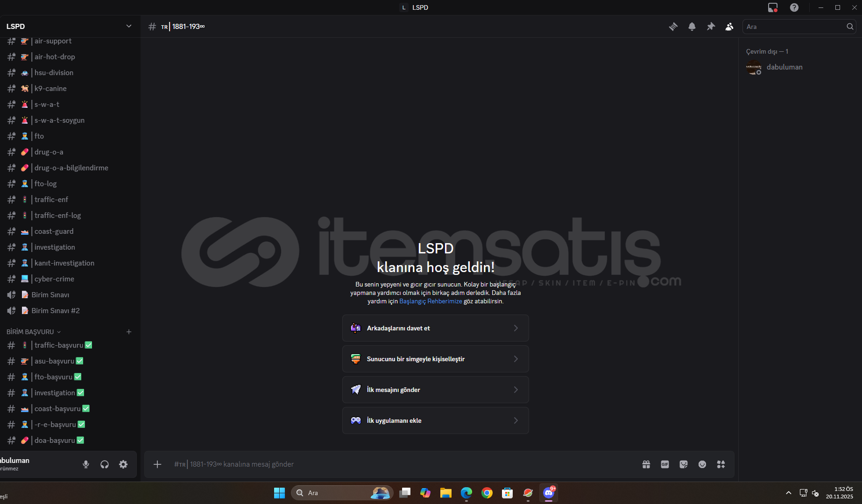The height and width of the screenshot is (504, 862).
Task: Open the s-w-a-t channel
Action: [x=70, y=105]
